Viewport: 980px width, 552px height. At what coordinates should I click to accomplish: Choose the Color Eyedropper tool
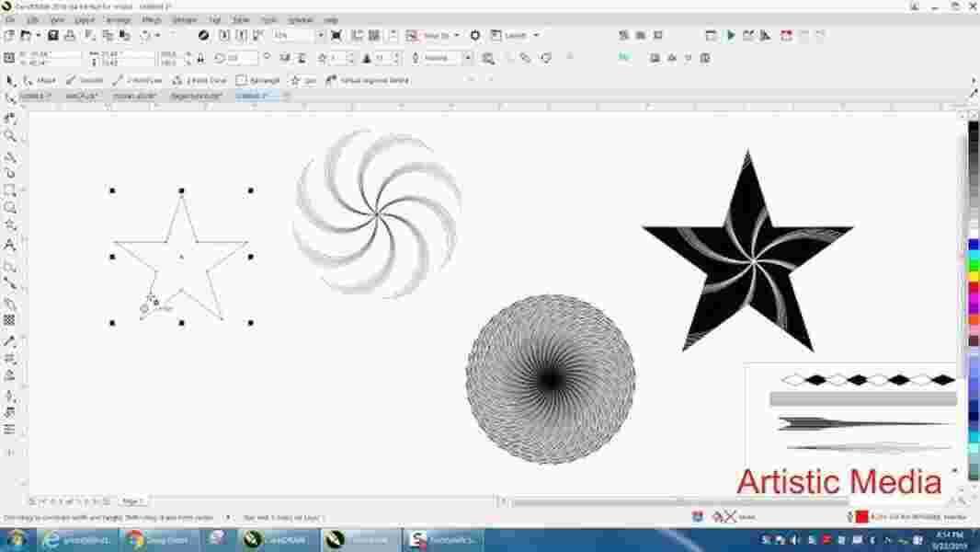pyautogui.click(x=10, y=341)
